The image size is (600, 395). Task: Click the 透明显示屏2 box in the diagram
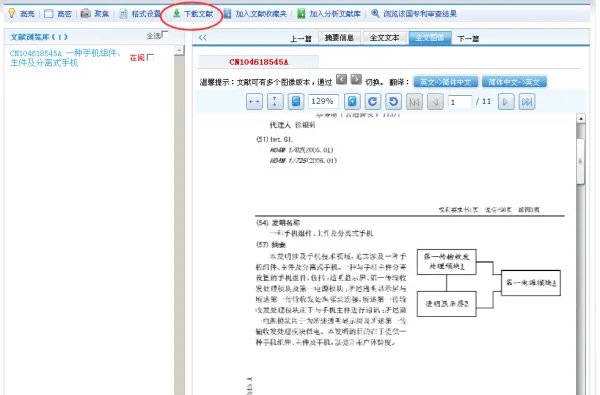[446, 304]
